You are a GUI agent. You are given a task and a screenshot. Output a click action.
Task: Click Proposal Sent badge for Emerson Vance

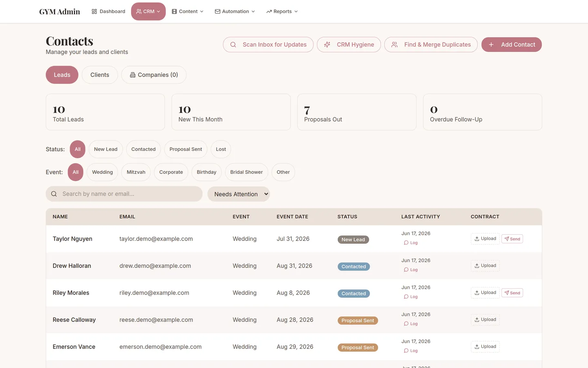358,348
